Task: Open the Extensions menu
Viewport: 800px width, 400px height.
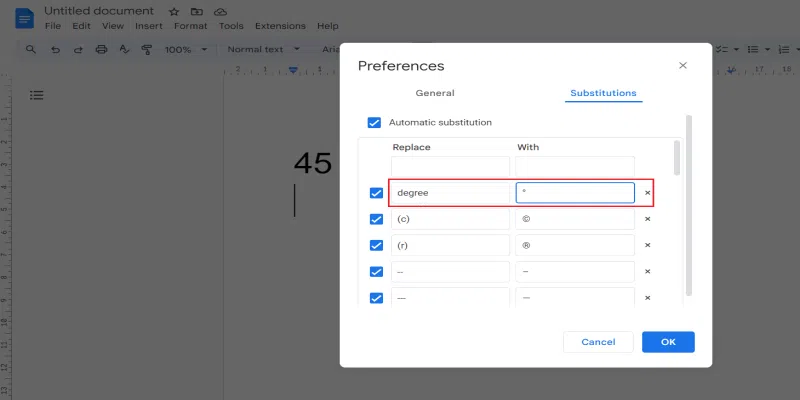Action: click(280, 26)
